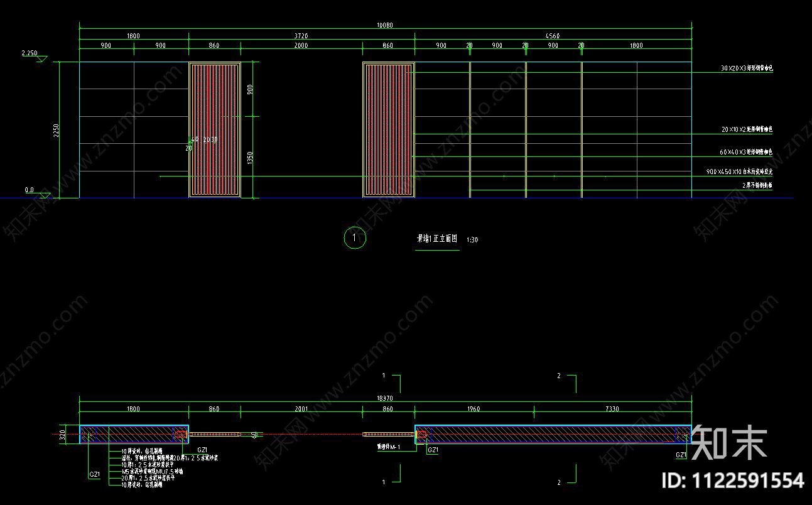Click the circled drawing number 1
The height and width of the screenshot is (505, 812).
[x=355, y=238]
